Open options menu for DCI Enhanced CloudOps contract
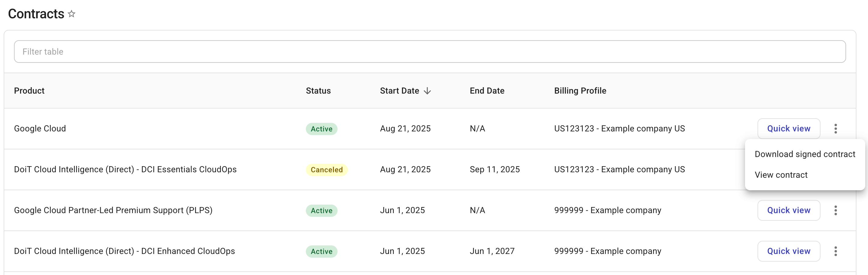Screen dimensions: 868x275 click(836, 251)
